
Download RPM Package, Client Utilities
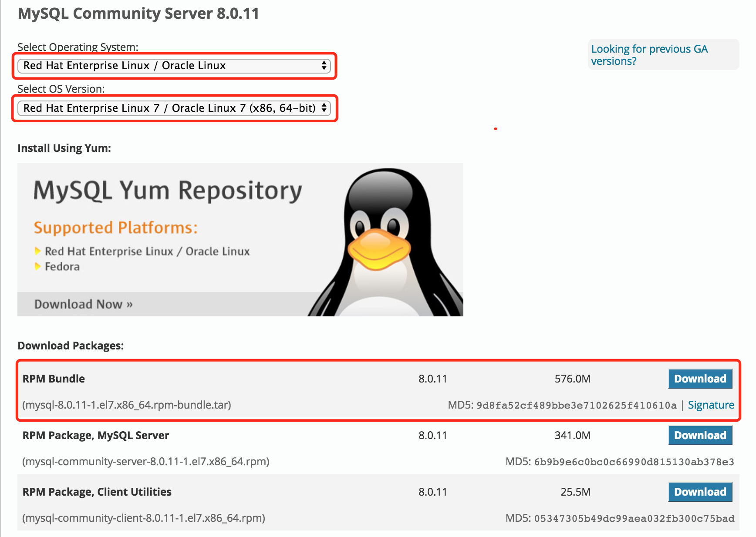click(700, 492)
